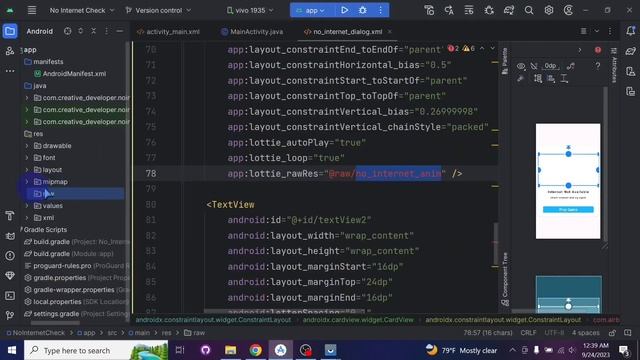Switch to MainActivity.java tab

coord(252,31)
